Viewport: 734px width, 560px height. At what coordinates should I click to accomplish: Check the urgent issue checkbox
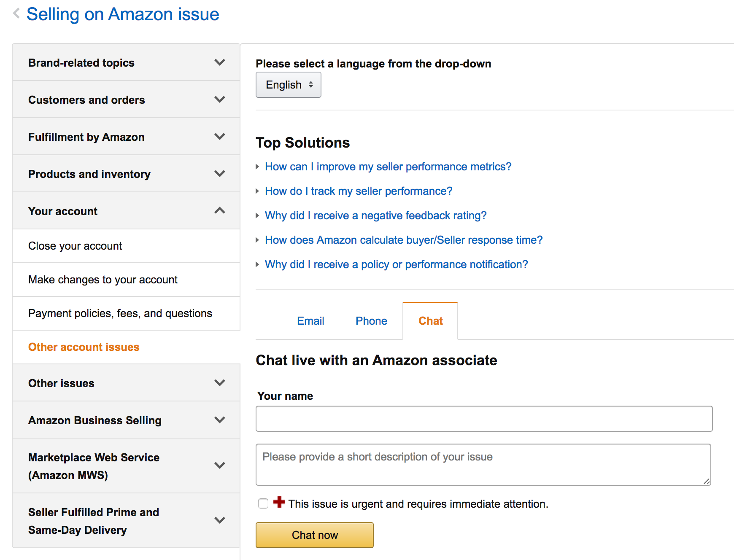coord(263,503)
